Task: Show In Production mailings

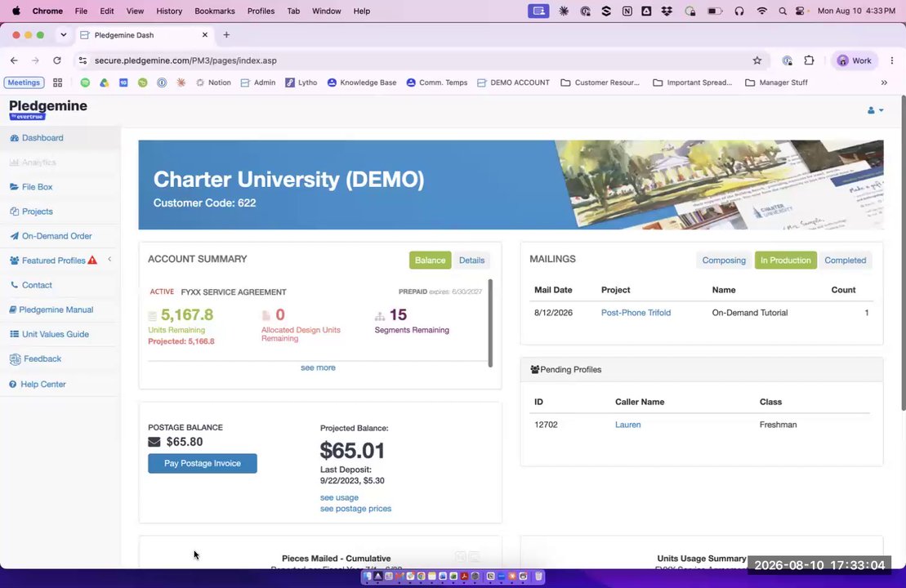Action: coord(785,261)
